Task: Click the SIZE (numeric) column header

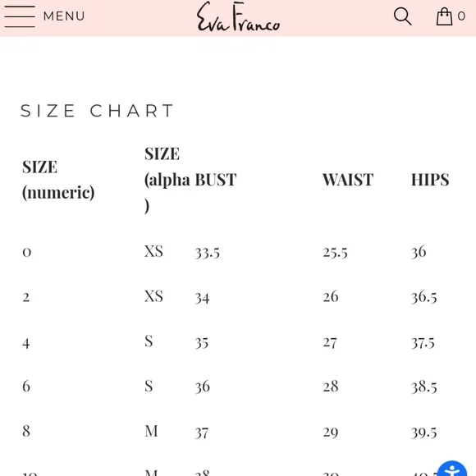Action: 58,180
